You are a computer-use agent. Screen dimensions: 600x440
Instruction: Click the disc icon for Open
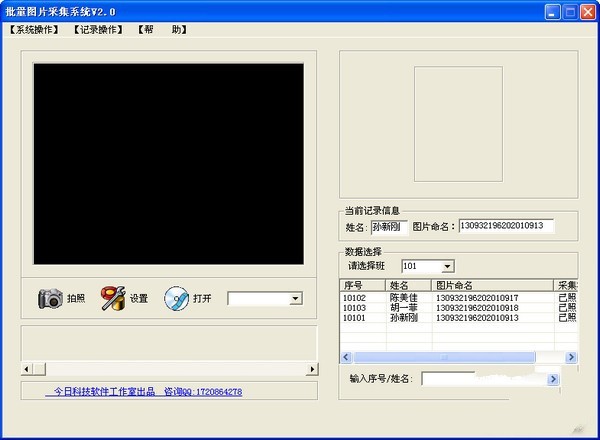pyautogui.click(x=176, y=298)
